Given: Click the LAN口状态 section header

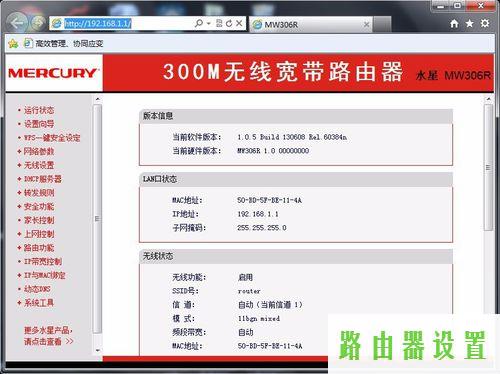Looking at the screenshot, I should [x=296, y=179].
